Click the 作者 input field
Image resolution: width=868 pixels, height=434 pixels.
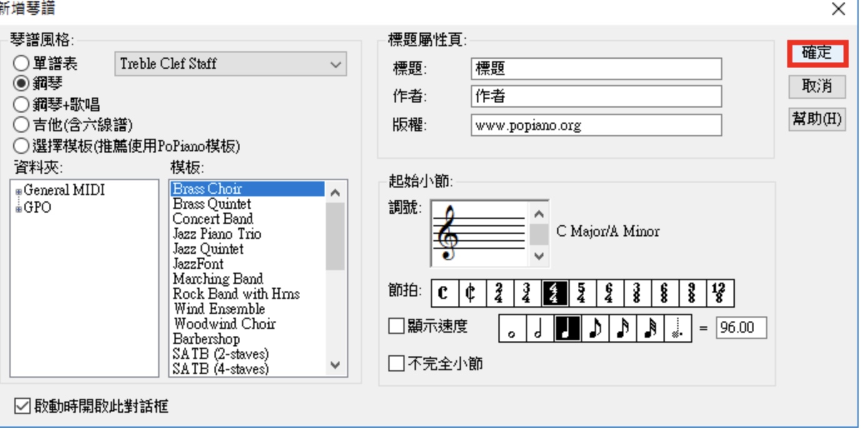point(597,96)
